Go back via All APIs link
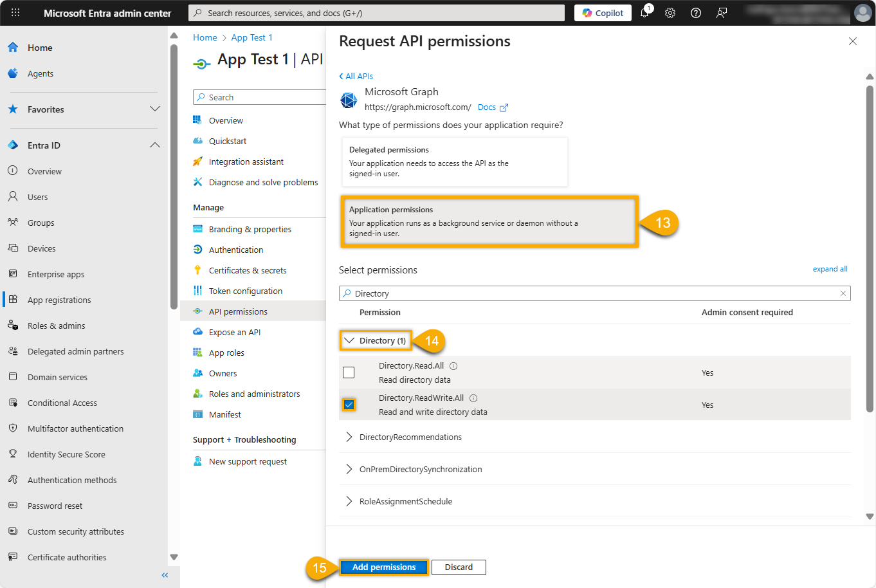 point(356,76)
